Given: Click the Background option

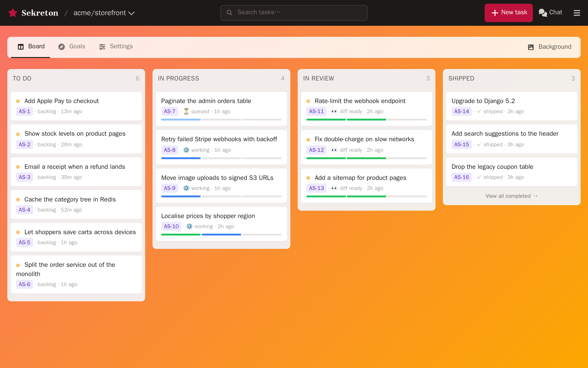Looking at the screenshot, I should 549,47.
